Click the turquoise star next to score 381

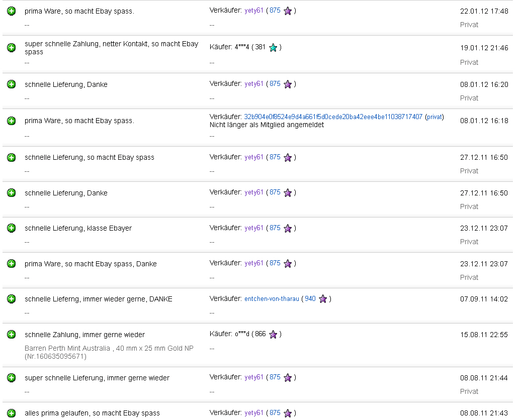(273, 48)
